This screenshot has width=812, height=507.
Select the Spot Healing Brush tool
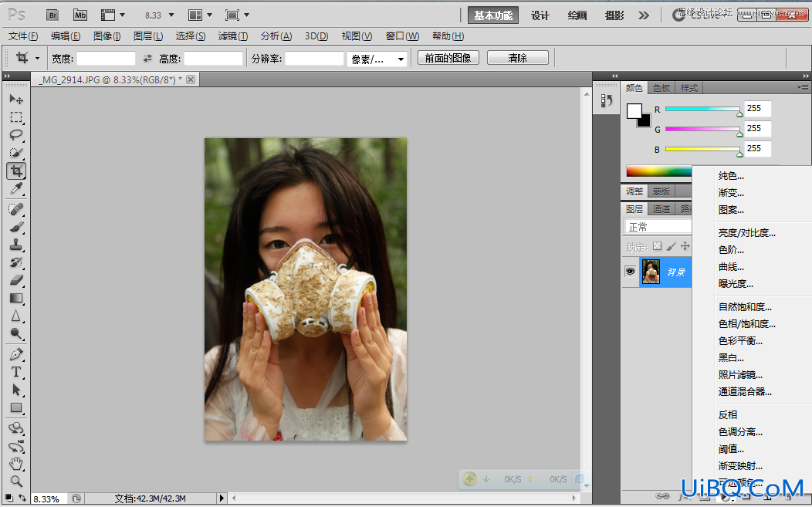16,209
